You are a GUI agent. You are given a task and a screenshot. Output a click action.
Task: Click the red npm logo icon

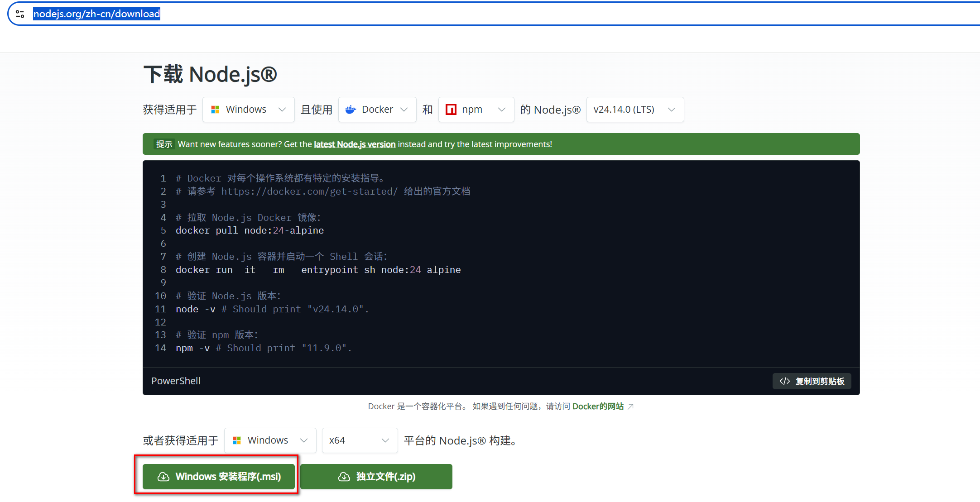[x=451, y=110]
